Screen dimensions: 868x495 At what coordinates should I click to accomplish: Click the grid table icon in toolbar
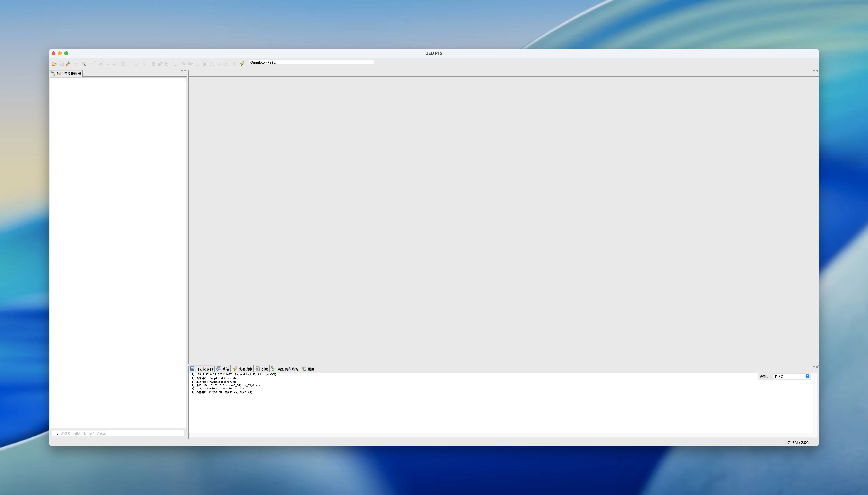(153, 64)
